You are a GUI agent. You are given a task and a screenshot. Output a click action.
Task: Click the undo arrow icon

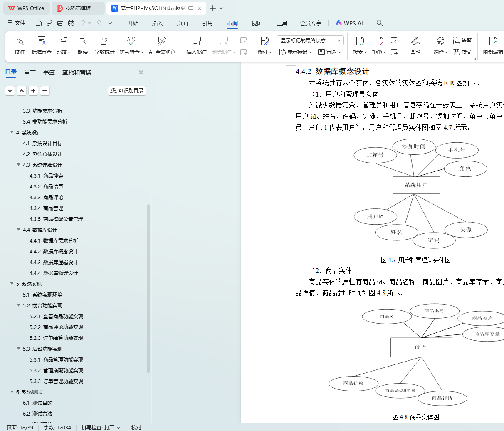click(83, 23)
